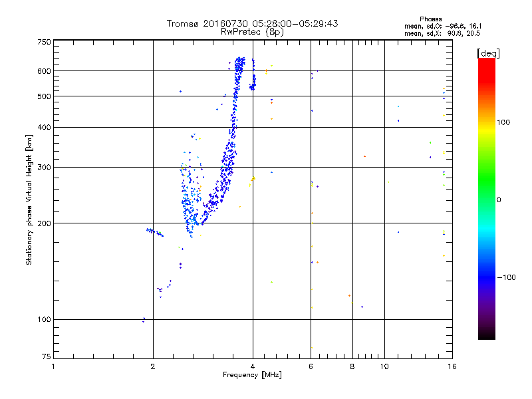
Task: Click the '[deg]' colorbar unit label
Action: tap(488, 53)
